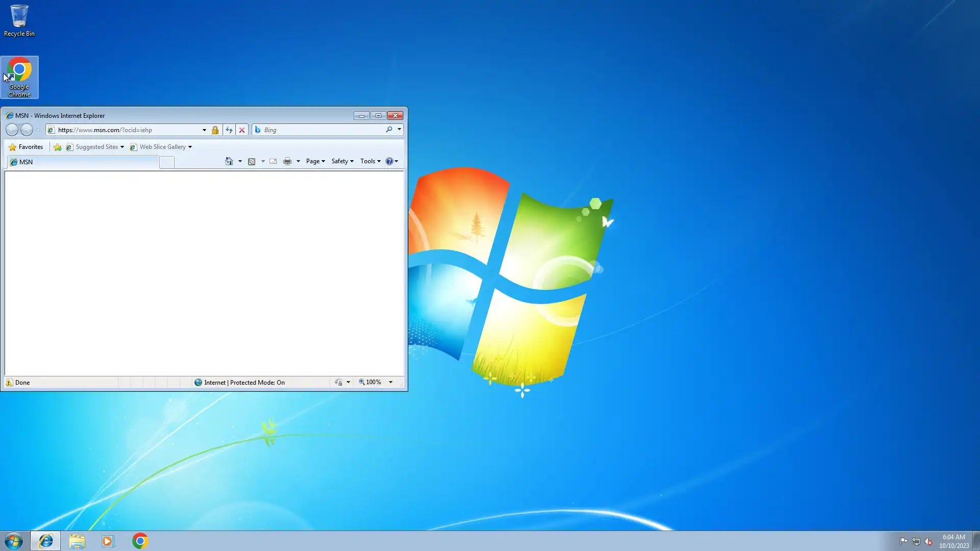Click the Favorites button
Viewport: 980px width, 551px height.
pyautogui.click(x=26, y=147)
